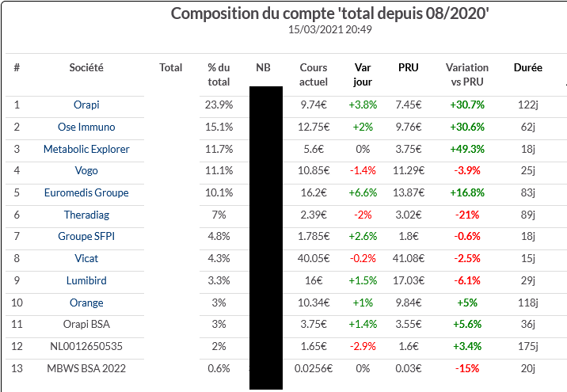The width and height of the screenshot is (567, 392).
Task: Open the Groupe SFPI link
Action: coord(86,236)
